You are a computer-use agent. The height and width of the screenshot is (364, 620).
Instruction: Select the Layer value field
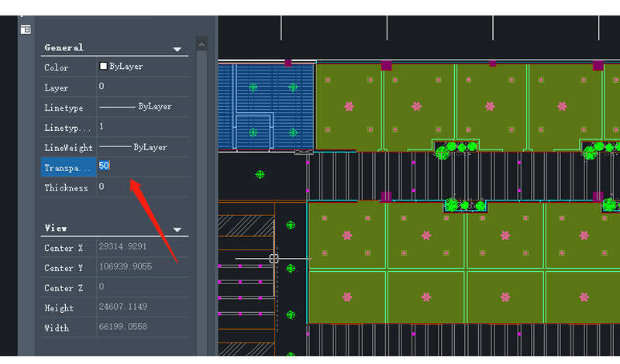pos(142,87)
